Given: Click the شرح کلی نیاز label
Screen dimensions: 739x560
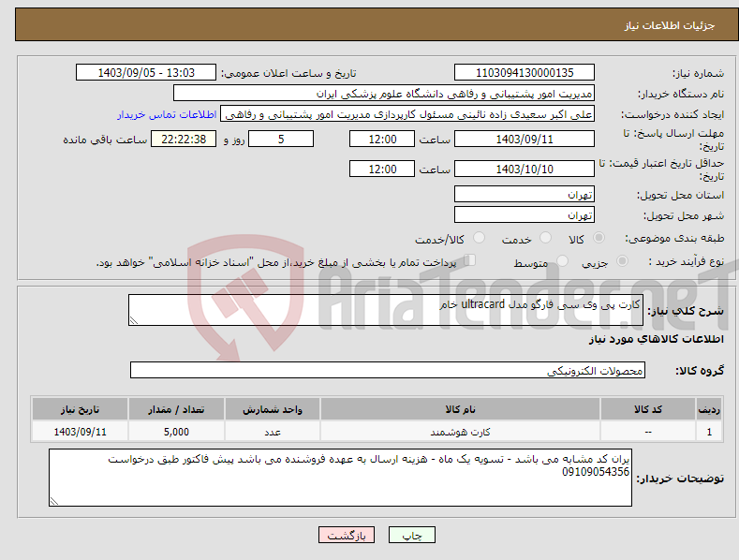Looking at the screenshot, I should pos(686,311).
